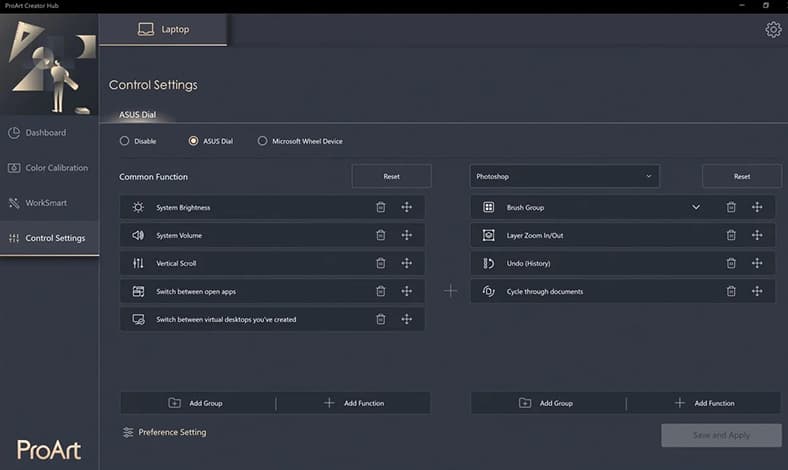Restore the ProArt Creator Hub window

pos(766,6)
